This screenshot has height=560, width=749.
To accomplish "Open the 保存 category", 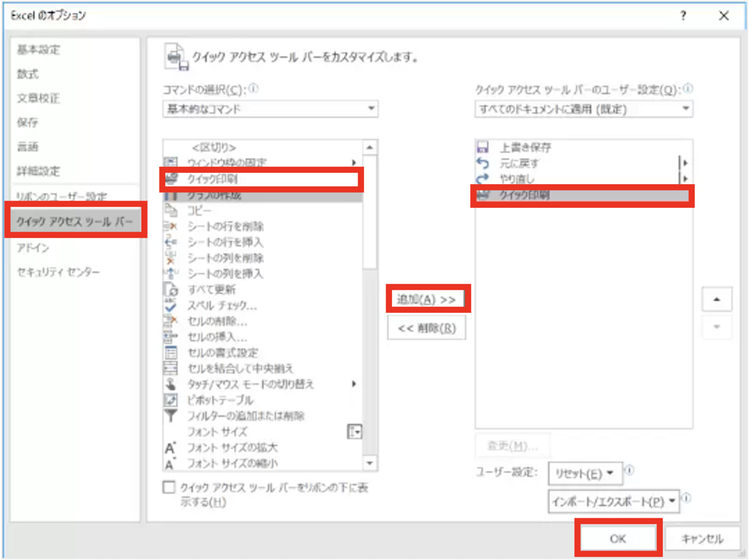I will pos(27,122).
